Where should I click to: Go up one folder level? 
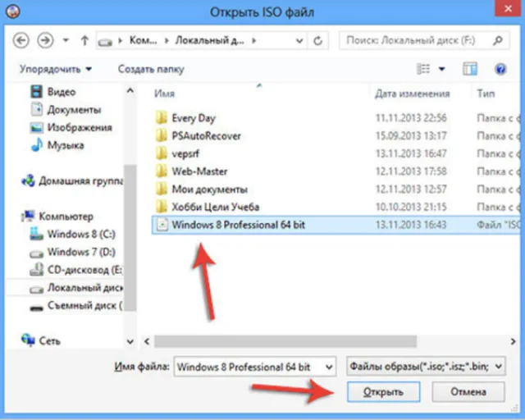pyautogui.click(x=84, y=40)
